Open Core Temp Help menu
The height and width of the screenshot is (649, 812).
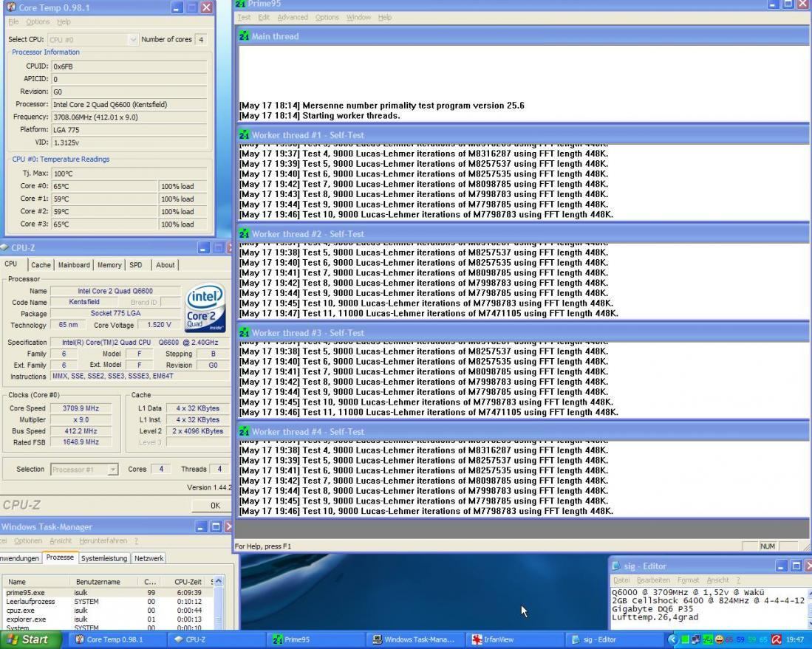64,21
